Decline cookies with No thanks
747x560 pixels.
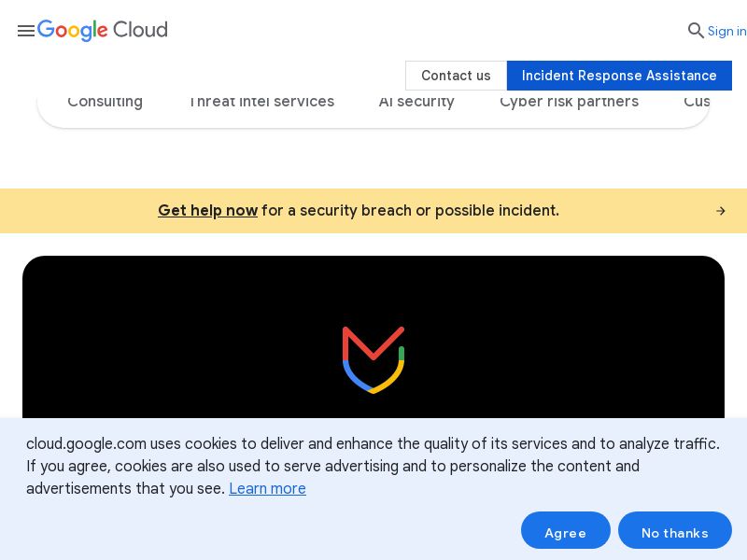674,532
